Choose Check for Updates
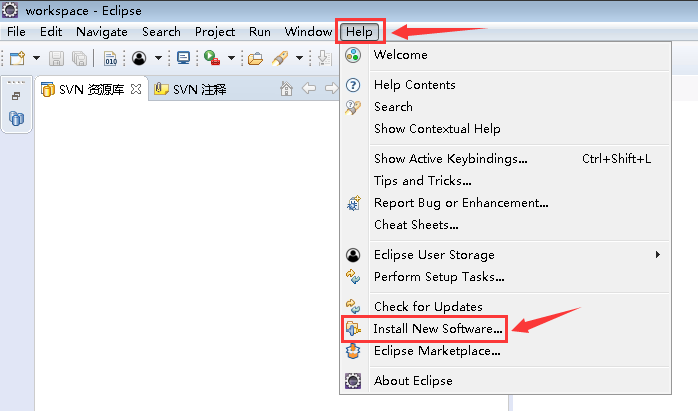The height and width of the screenshot is (411, 698). (427, 306)
